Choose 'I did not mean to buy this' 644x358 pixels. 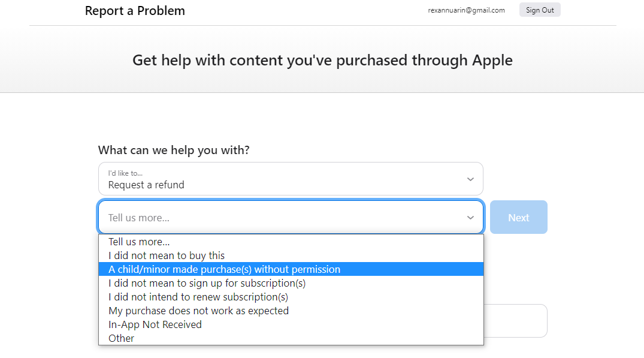point(167,255)
